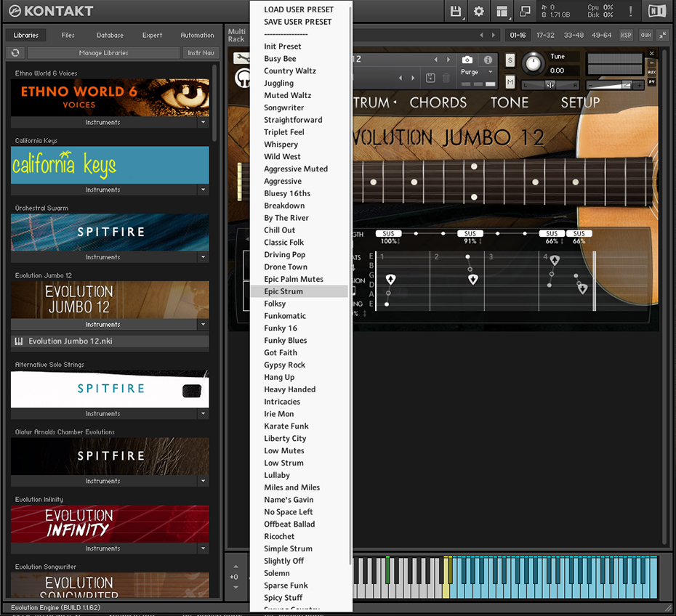676x616 pixels.
Task: Click the pick marker in beat 1
Action: tap(390, 280)
